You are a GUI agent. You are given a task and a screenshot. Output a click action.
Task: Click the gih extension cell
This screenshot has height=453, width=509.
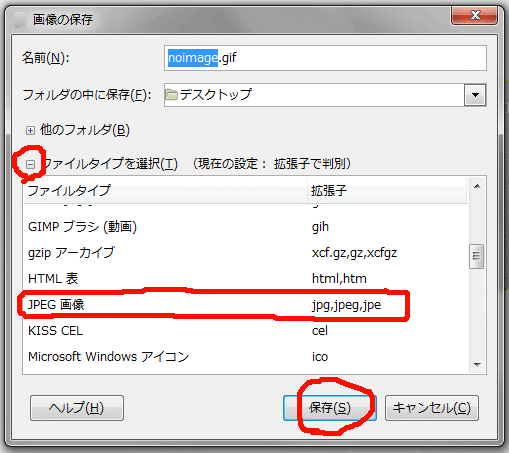[320, 227]
